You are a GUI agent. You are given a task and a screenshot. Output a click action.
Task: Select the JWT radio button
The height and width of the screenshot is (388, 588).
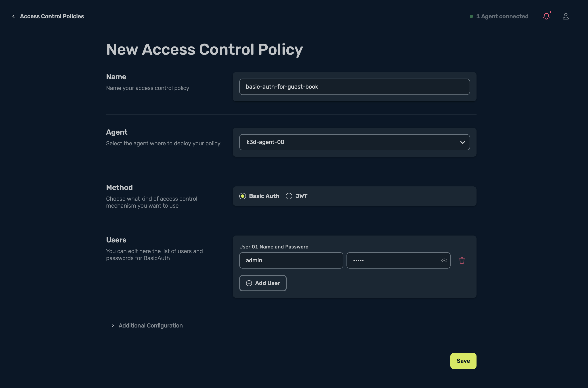pos(289,196)
